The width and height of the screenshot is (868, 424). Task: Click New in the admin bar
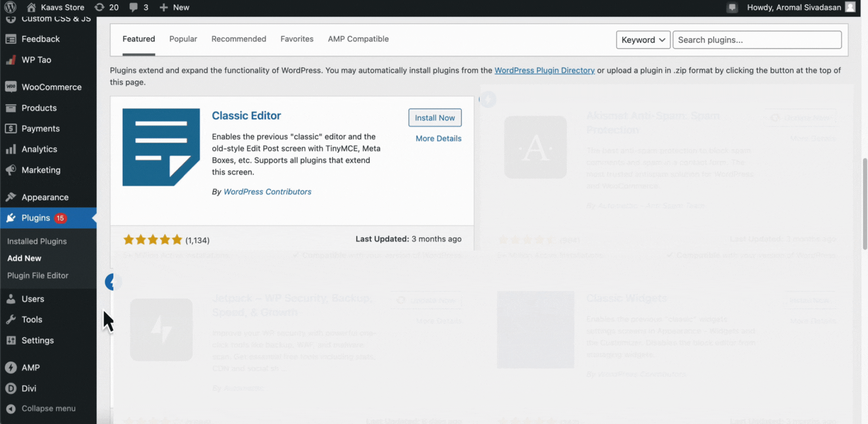(x=181, y=7)
